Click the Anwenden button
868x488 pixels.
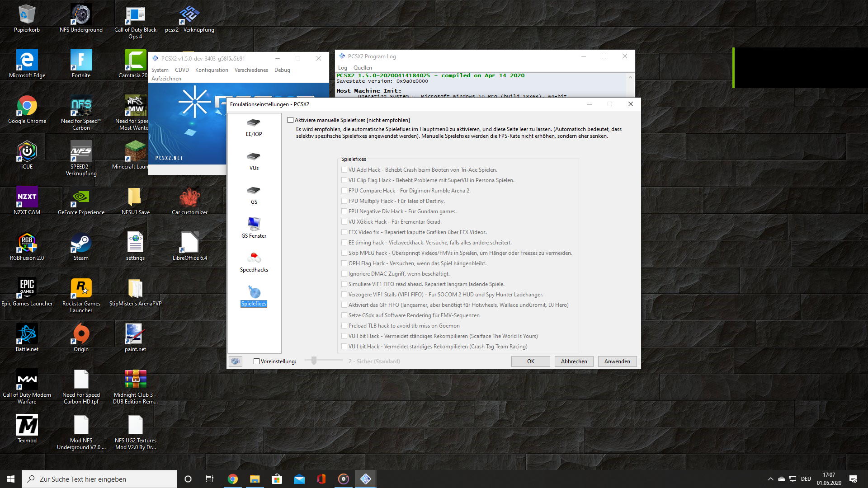click(617, 361)
